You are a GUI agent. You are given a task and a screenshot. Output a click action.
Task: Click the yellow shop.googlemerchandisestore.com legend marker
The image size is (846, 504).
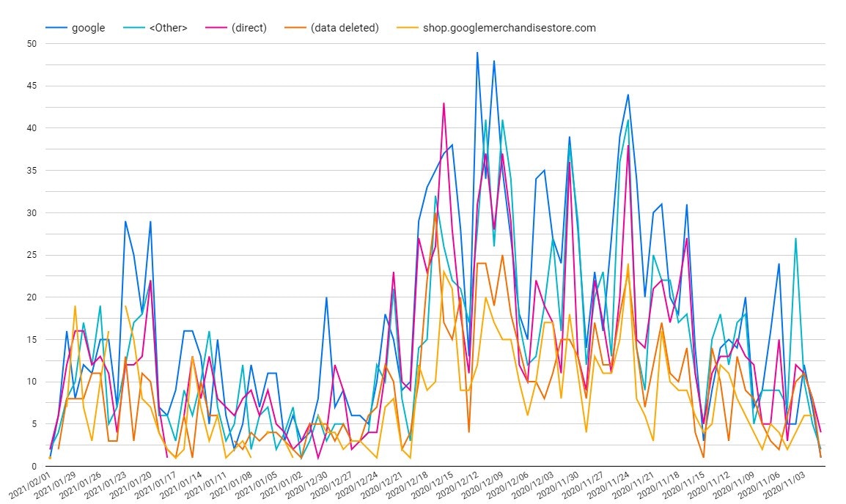[408, 28]
